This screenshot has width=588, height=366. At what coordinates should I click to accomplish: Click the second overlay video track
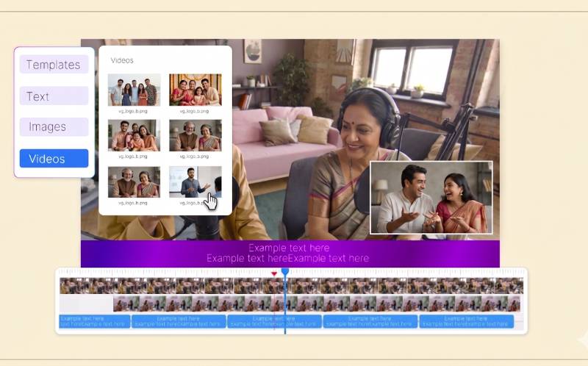pyautogui.click(x=317, y=304)
